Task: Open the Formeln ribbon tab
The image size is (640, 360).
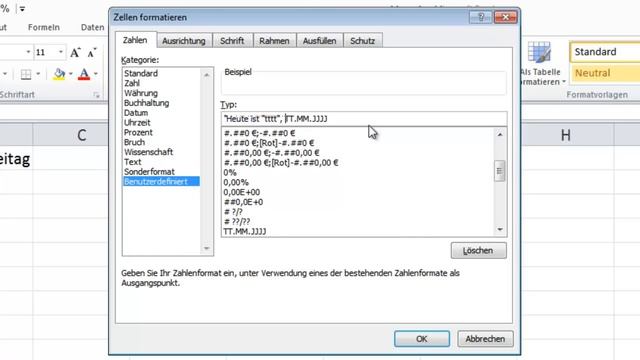Action: click(44, 27)
